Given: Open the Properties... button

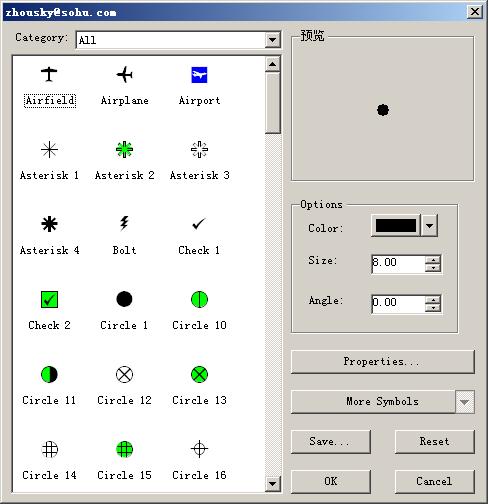Looking at the screenshot, I should click(383, 362).
